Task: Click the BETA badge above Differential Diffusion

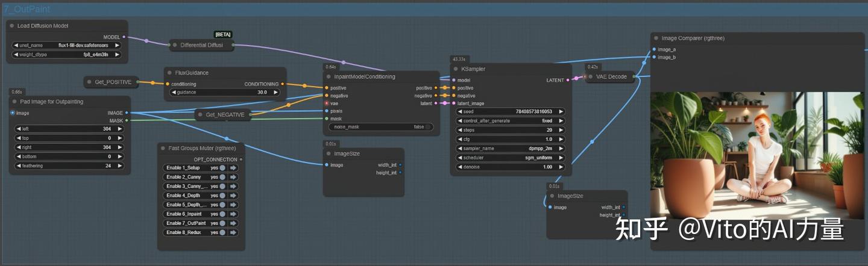Action: [x=222, y=34]
